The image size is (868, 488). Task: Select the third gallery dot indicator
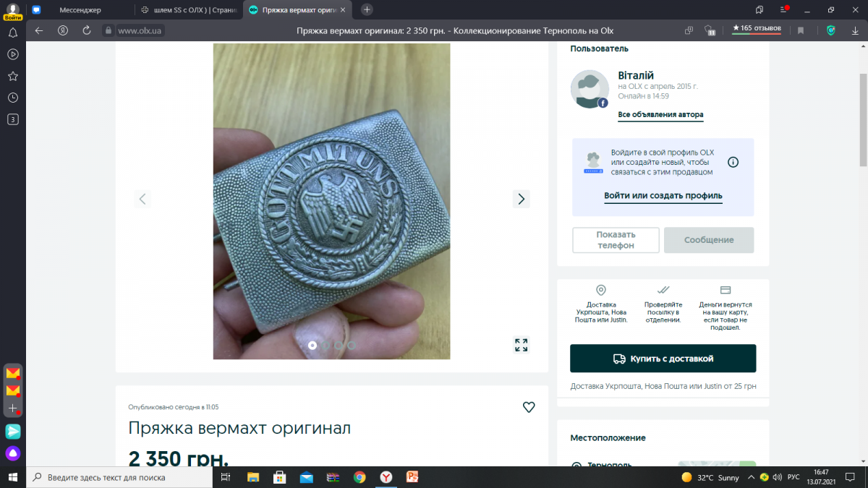(339, 346)
